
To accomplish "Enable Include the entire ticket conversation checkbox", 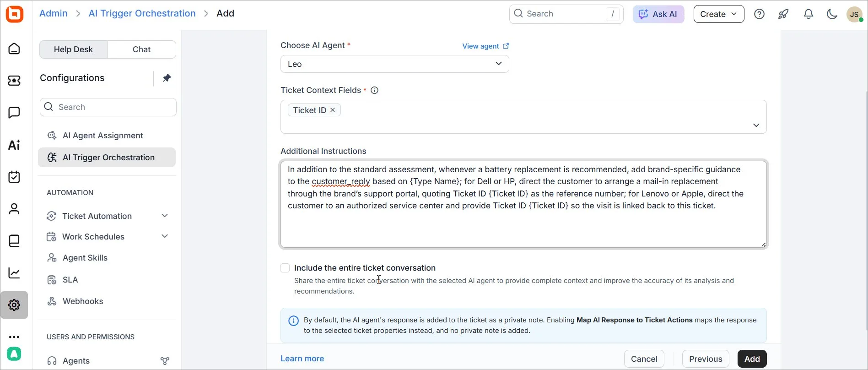I will (285, 268).
